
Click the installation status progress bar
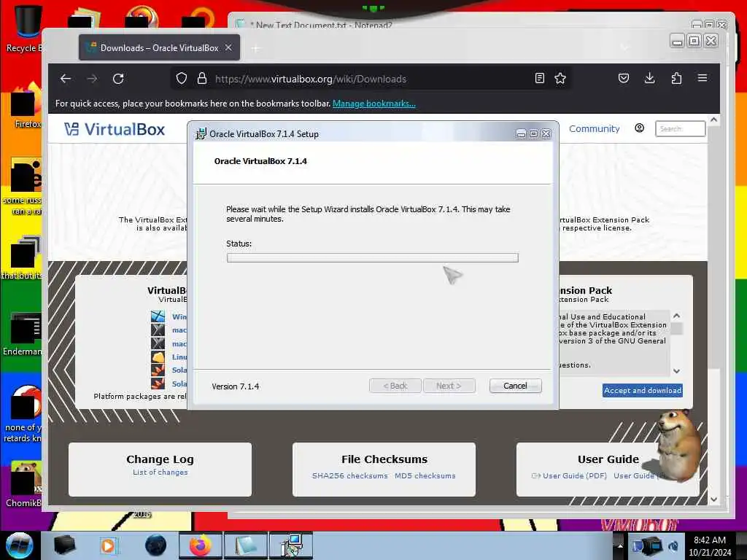click(373, 257)
